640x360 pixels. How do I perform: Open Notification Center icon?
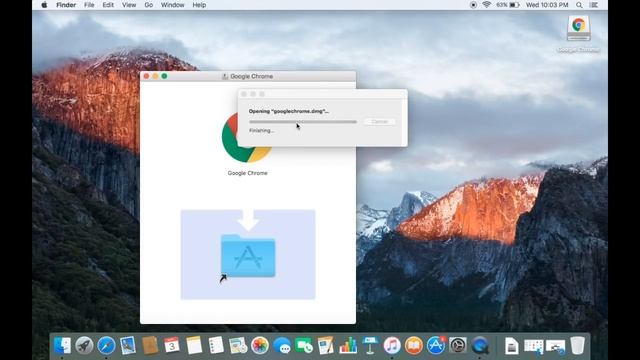point(594,5)
